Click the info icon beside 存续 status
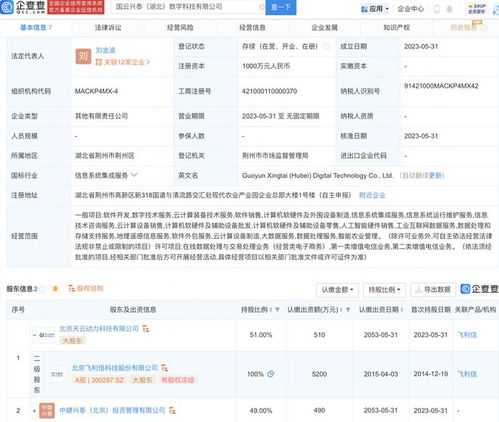The width and height of the screenshot is (499, 422). [x=327, y=46]
